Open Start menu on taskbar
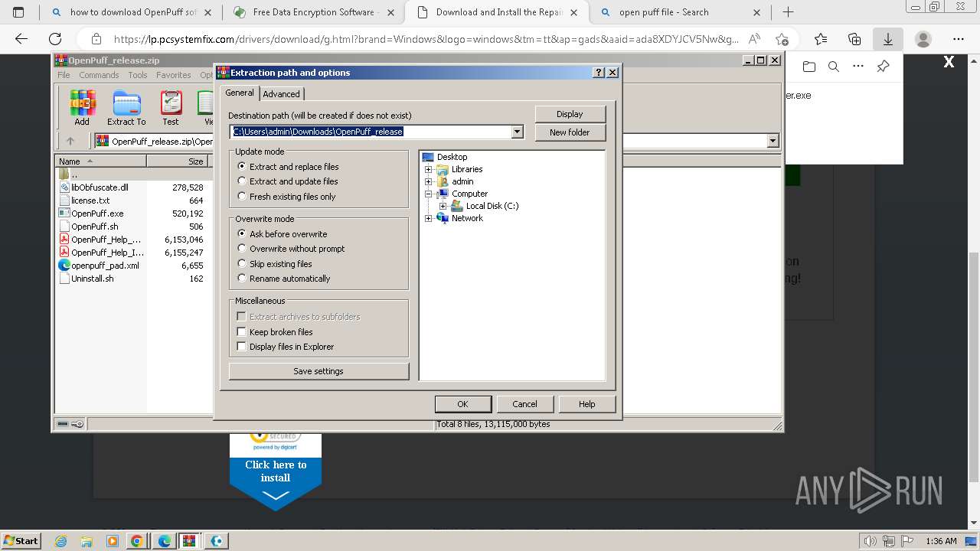Image resolution: width=980 pixels, height=551 pixels. click(21, 540)
